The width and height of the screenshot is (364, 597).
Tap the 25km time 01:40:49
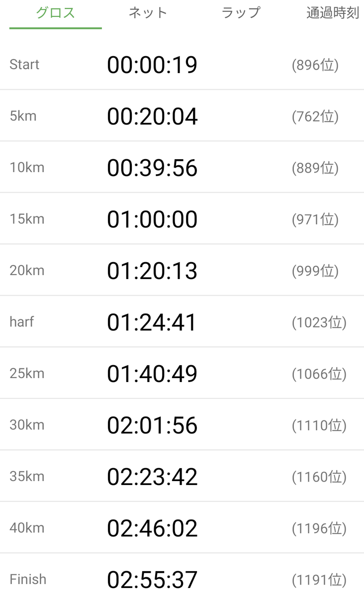(x=152, y=374)
